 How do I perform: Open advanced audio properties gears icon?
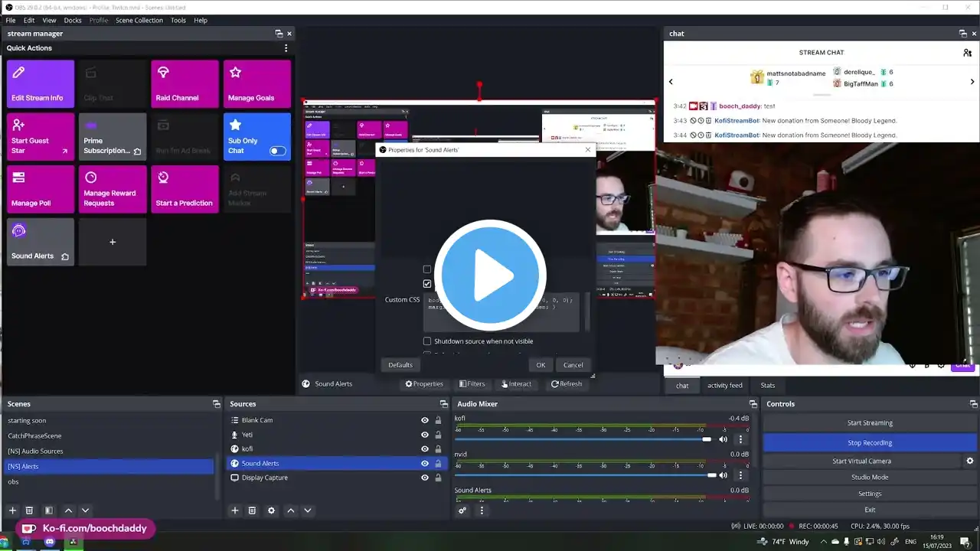462,510
